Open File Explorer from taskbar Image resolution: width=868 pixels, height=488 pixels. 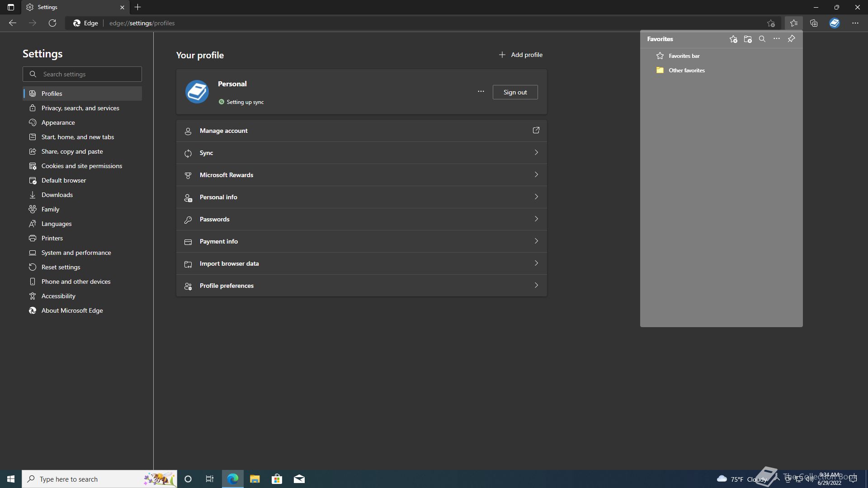(255, 479)
